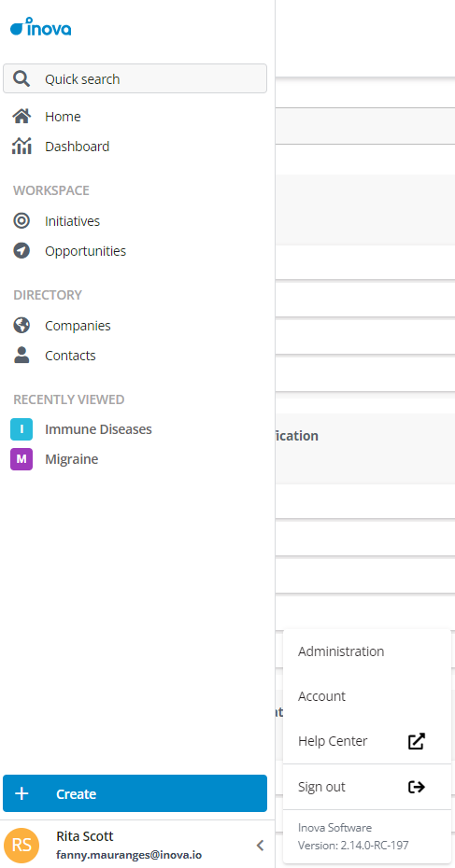Focus the Quick search field
Screen dimensions: 455x868
(135, 78)
